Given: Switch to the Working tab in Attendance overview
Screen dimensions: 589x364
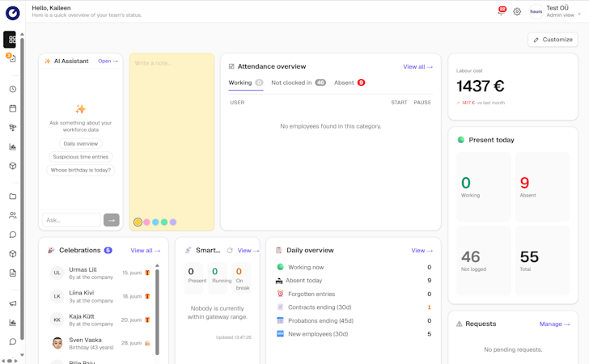Looking at the screenshot, I should [x=246, y=83].
